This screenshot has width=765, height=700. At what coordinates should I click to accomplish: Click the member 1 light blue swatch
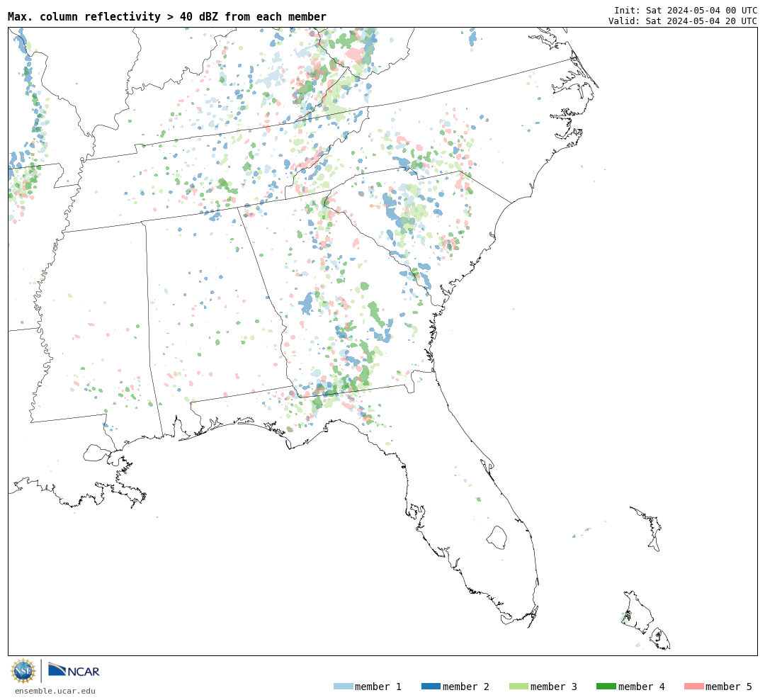(x=343, y=687)
